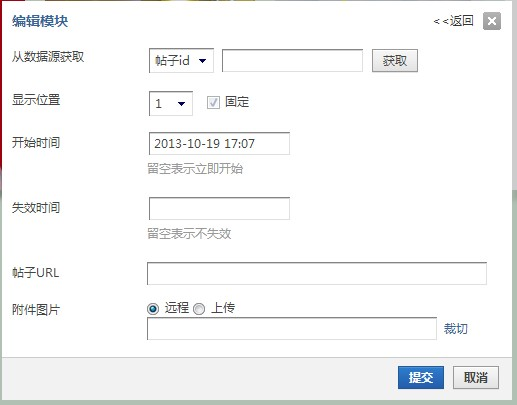Viewport: 517px width, 405px height.
Task: Focus the 帖子URL text box
Action: pyautogui.click(x=317, y=273)
